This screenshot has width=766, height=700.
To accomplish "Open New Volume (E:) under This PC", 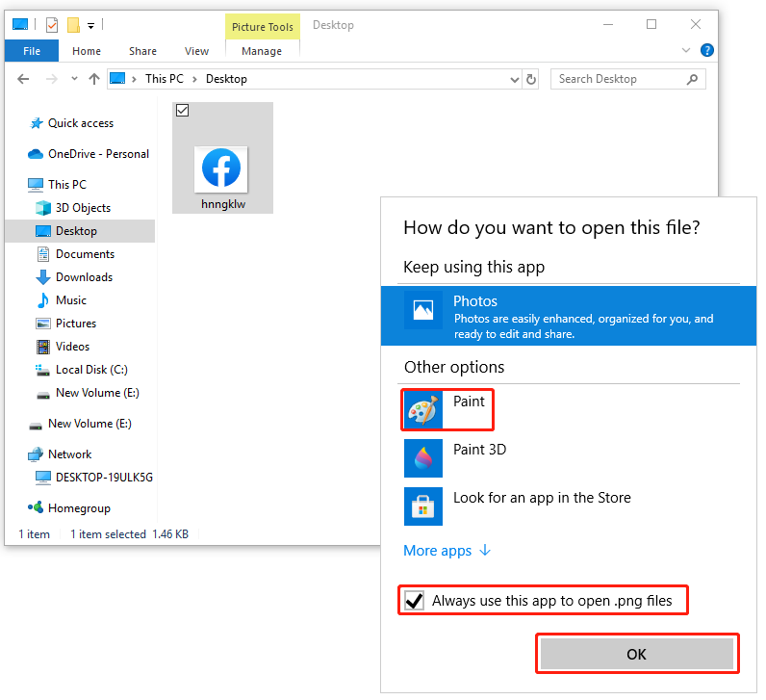I will click(97, 393).
